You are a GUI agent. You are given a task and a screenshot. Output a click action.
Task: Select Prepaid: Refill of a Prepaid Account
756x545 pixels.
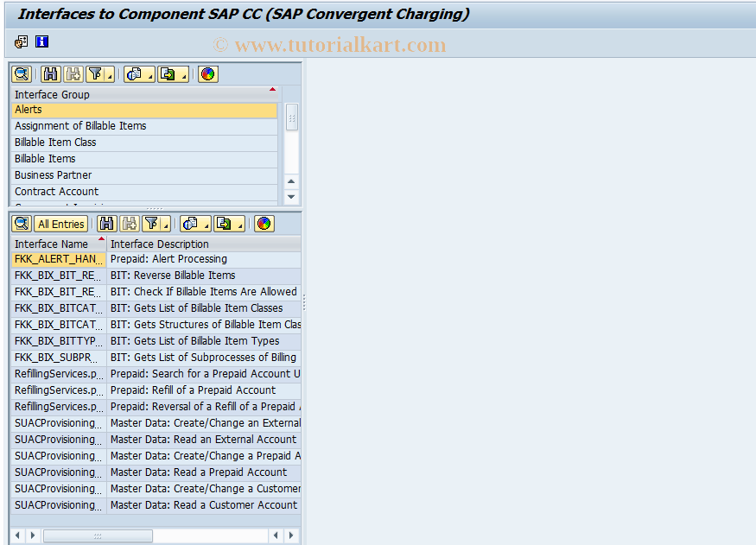pos(205,390)
